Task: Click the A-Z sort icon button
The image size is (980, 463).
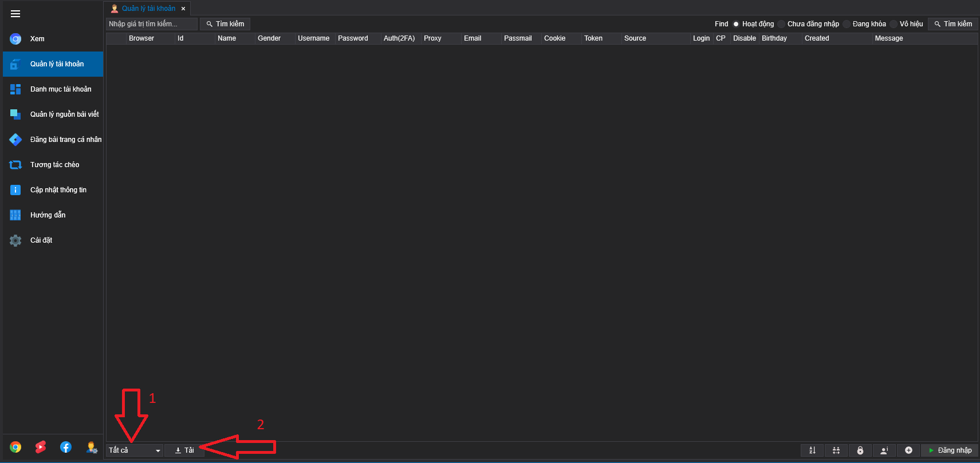Action: (812, 450)
